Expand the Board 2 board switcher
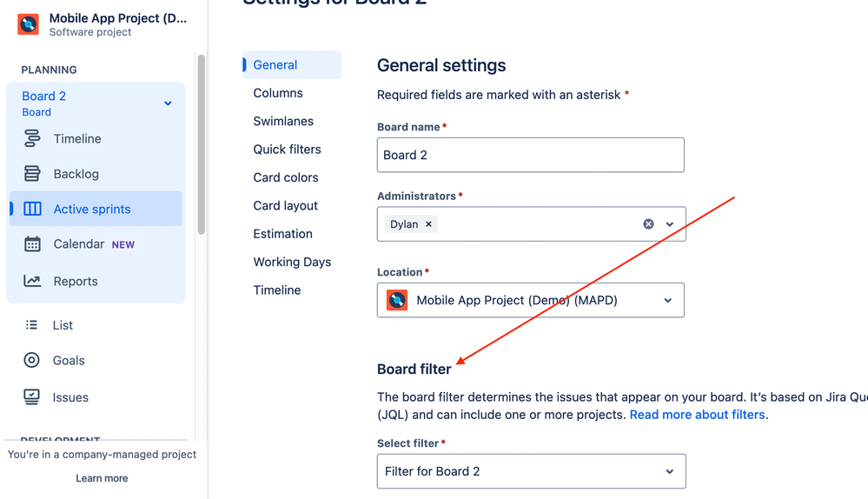The width and height of the screenshot is (868, 499). point(168,103)
